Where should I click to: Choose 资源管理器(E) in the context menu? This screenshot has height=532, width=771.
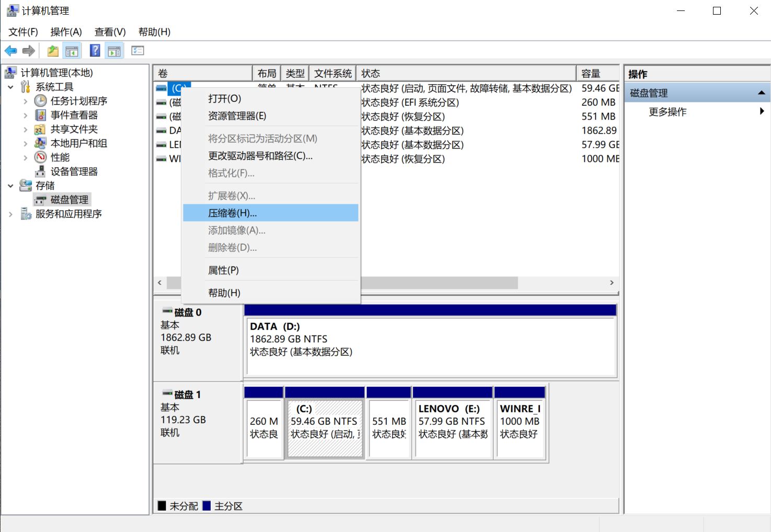tap(271, 116)
